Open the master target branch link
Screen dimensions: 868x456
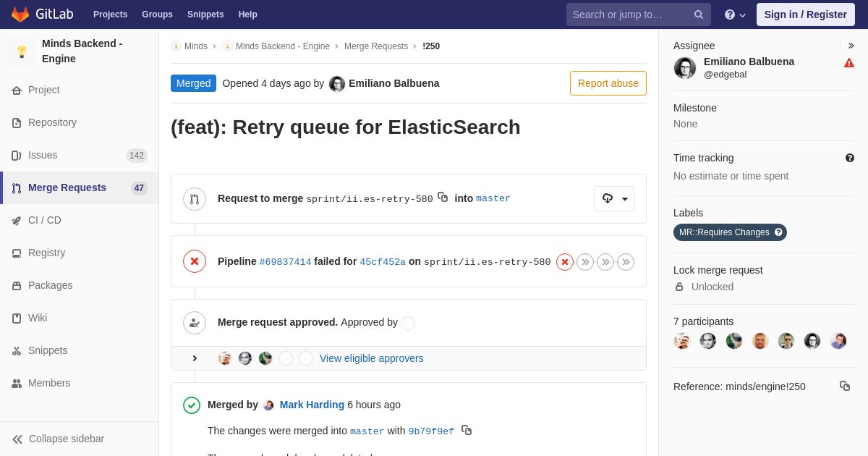(493, 198)
